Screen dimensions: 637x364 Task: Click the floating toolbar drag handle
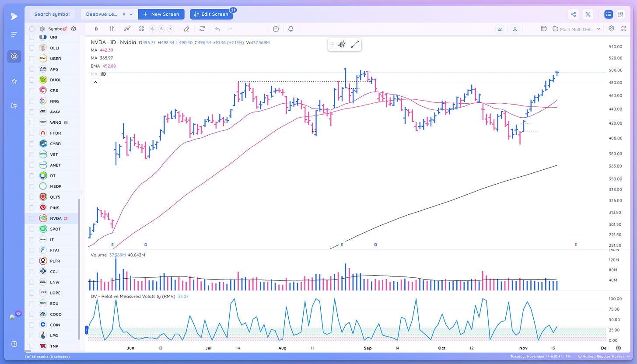coord(332,44)
